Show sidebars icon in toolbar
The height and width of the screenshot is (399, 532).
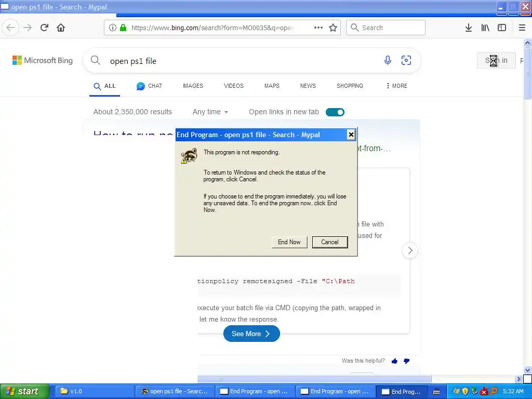[x=502, y=28]
